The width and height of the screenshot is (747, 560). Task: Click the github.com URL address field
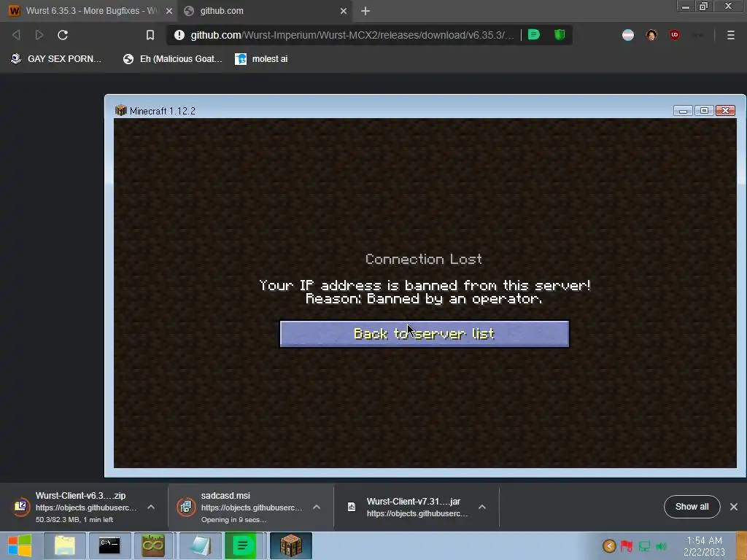click(352, 35)
